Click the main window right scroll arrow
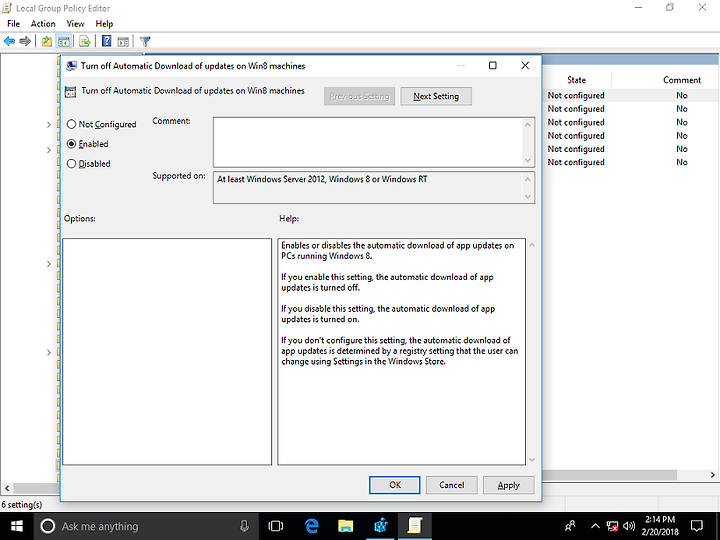The image size is (720, 540). click(x=712, y=475)
